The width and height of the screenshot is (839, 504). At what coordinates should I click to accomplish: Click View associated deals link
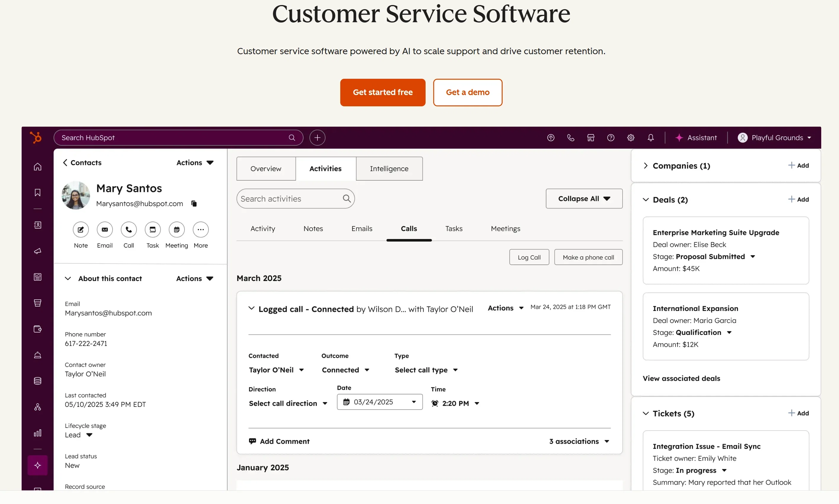click(x=681, y=378)
